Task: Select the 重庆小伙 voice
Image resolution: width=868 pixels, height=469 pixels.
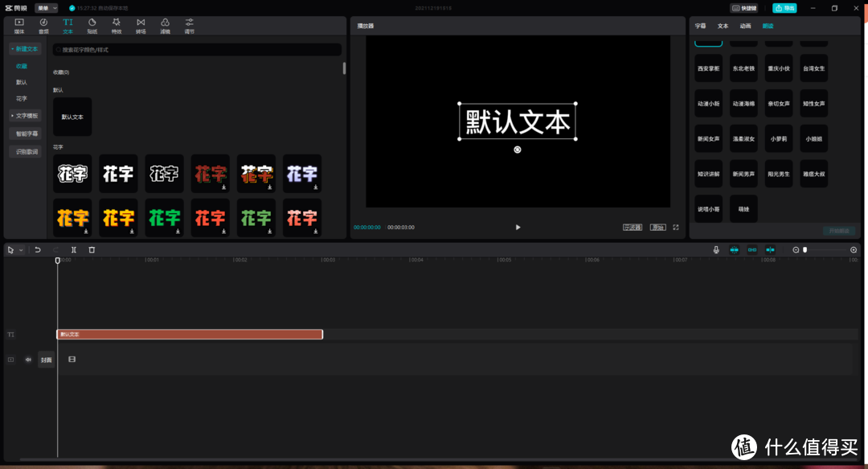Action: pyautogui.click(x=779, y=68)
